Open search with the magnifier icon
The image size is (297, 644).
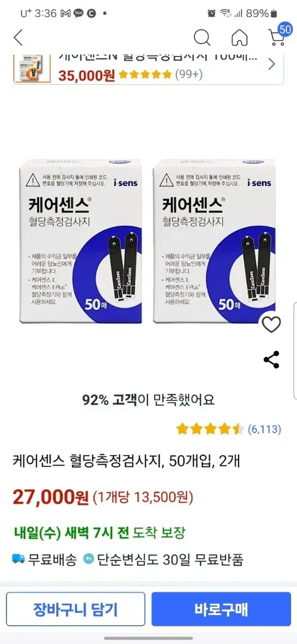(202, 38)
